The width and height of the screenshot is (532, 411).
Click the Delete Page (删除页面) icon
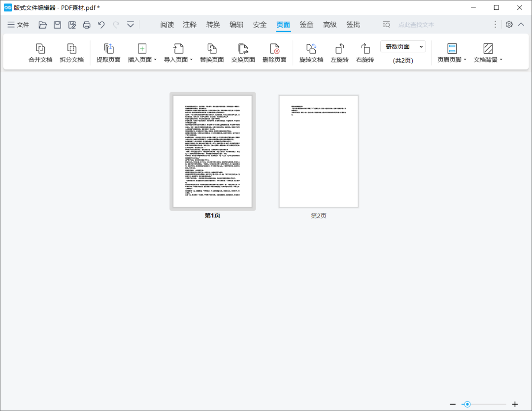click(274, 49)
